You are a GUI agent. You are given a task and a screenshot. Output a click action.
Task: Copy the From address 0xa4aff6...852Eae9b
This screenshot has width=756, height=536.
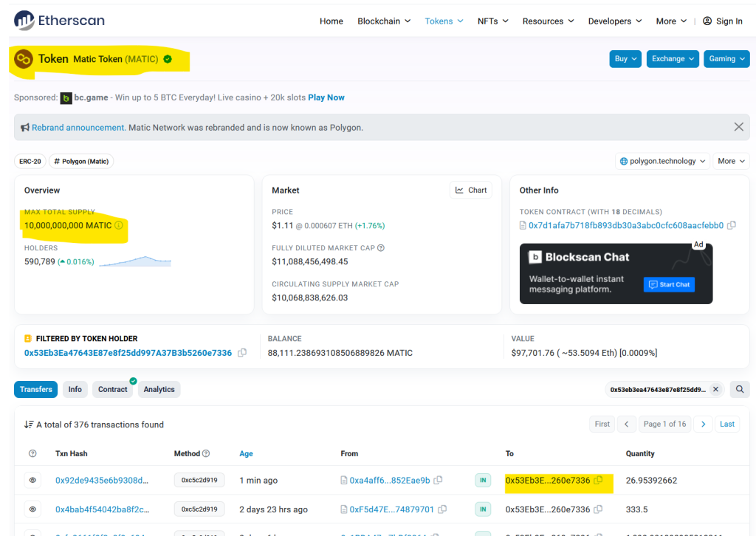tap(439, 481)
